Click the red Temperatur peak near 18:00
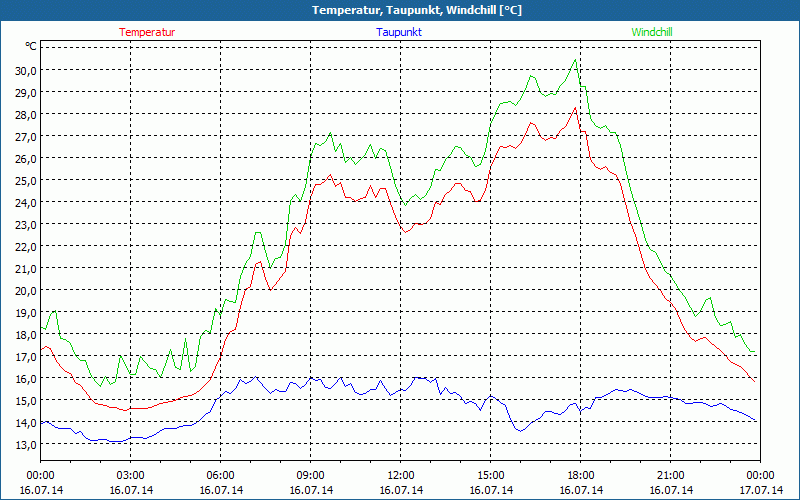The image size is (800, 500). 576,108
